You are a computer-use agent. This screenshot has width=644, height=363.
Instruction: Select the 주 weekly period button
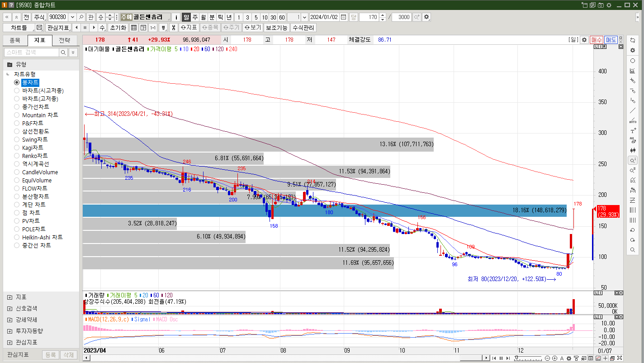tap(195, 17)
